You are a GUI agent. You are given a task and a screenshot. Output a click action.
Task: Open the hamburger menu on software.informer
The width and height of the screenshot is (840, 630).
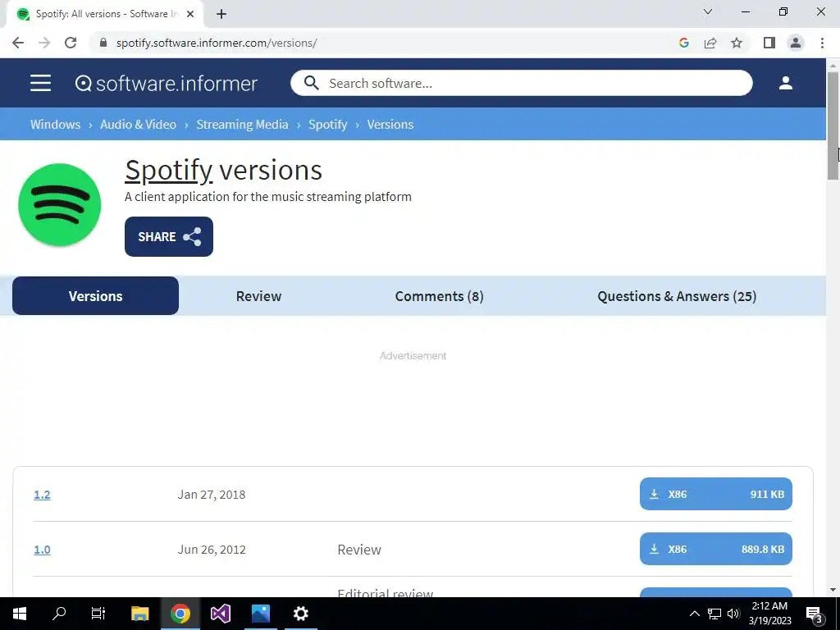point(41,83)
